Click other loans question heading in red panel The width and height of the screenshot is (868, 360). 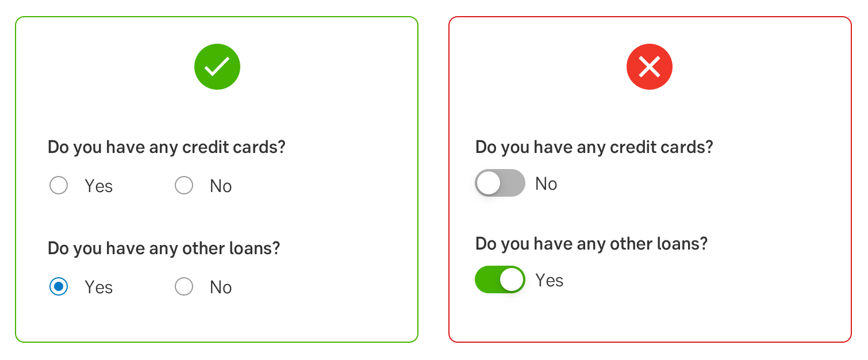click(592, 244)
